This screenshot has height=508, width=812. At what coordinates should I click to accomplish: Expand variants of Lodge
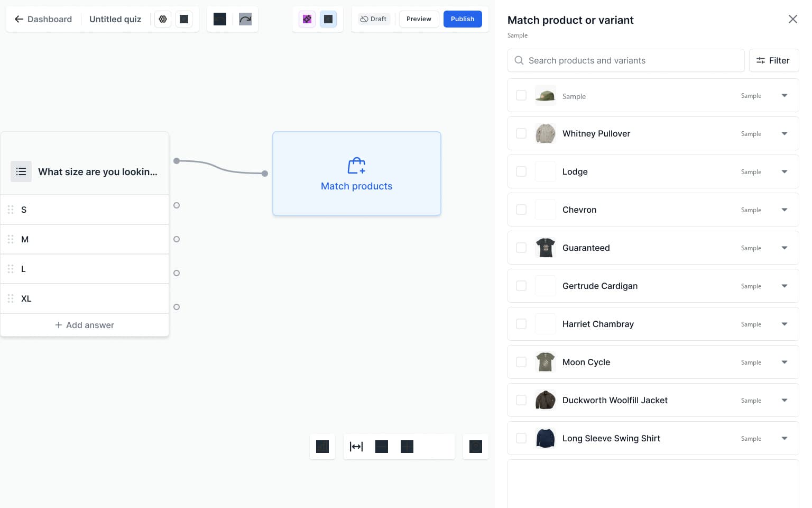point(785,171)
